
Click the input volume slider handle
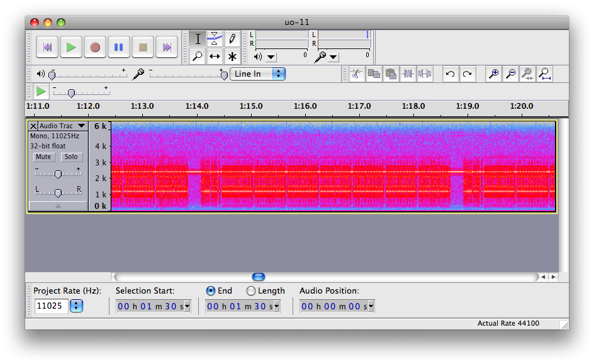[x=224, y=75]
